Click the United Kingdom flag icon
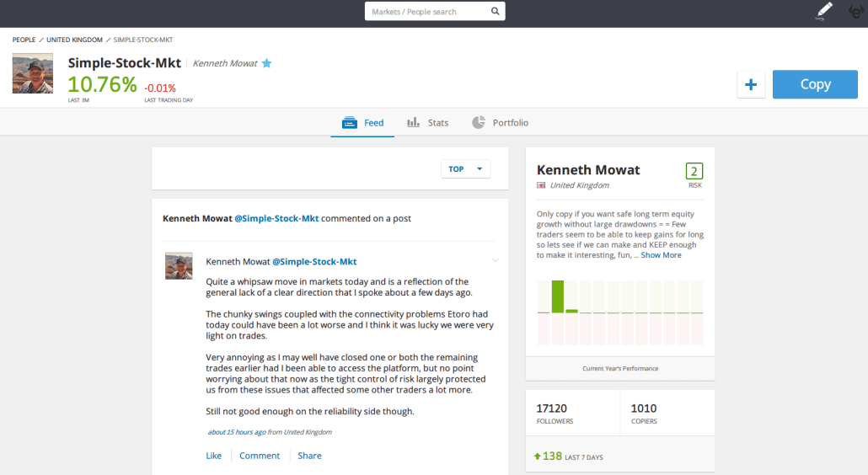Screen dimensions: 868x475 coord(541,185)
